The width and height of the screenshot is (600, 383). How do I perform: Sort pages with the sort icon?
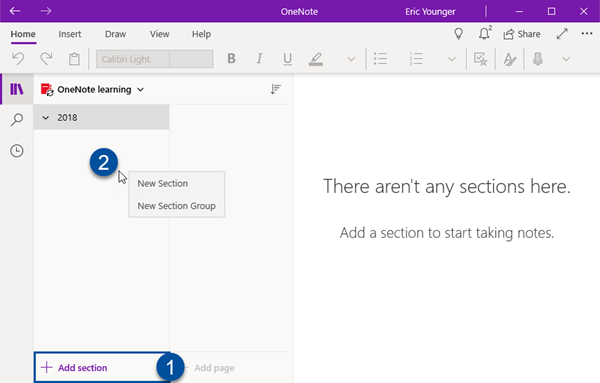point(276,89)
